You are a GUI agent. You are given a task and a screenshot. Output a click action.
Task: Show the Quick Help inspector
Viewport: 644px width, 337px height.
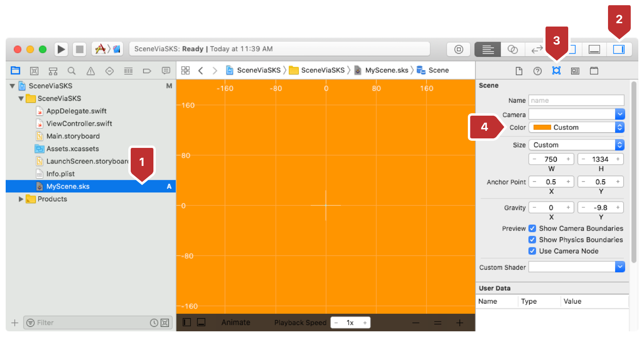tap(537, 71)
